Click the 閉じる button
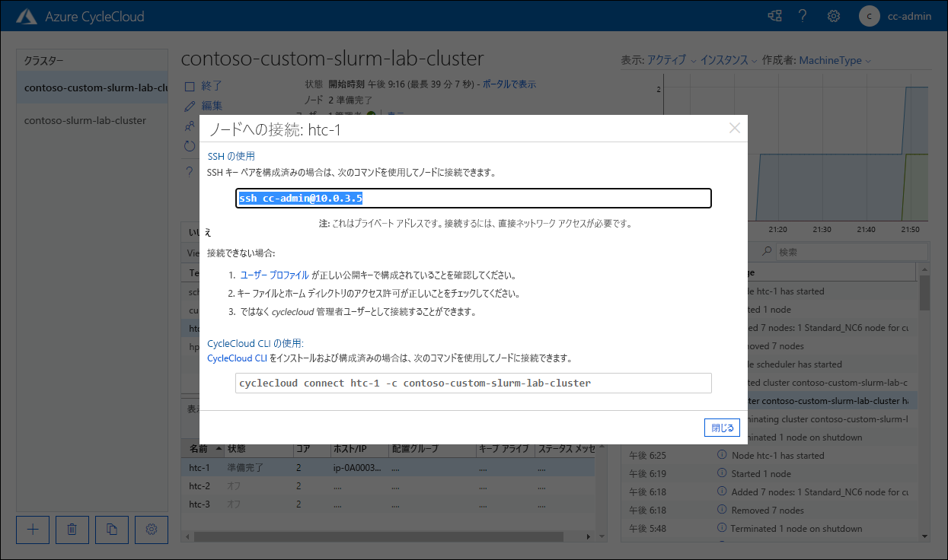948x560 pixels. pos(722,428)
